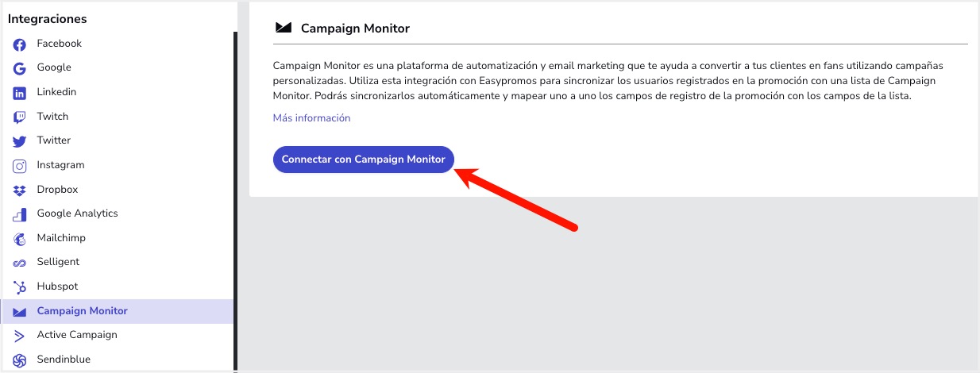Viewport: 980px width, 373px height.
Task: Click the Mailchimp monkey icon
Action: [20, 239]
